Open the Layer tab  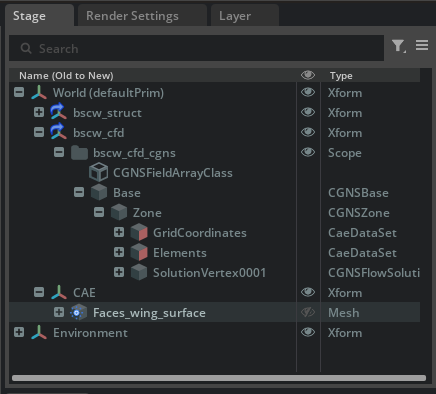(245, 16)
